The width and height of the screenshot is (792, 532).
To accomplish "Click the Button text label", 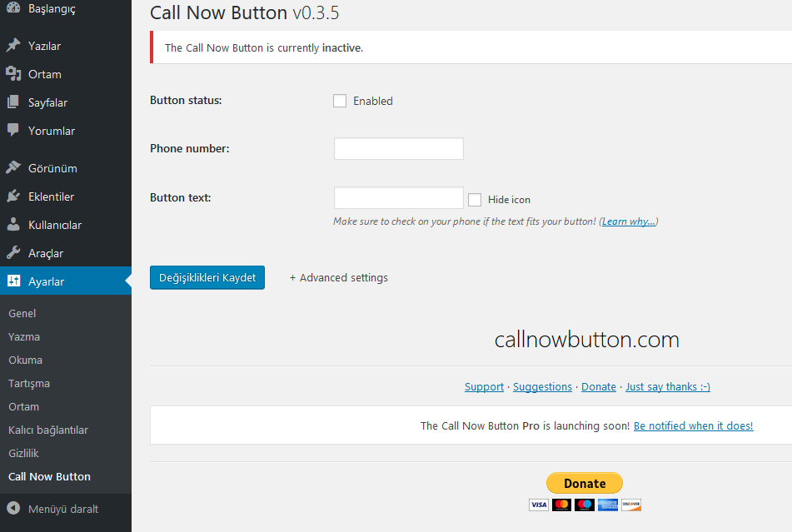I will click(x=181, y=198).
